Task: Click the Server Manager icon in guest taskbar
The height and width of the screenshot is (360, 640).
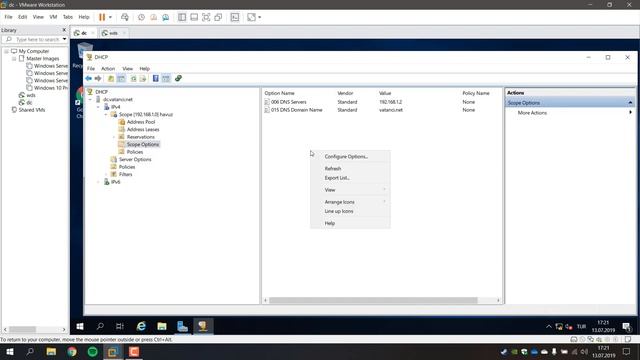Action: [x=182, y=326]
